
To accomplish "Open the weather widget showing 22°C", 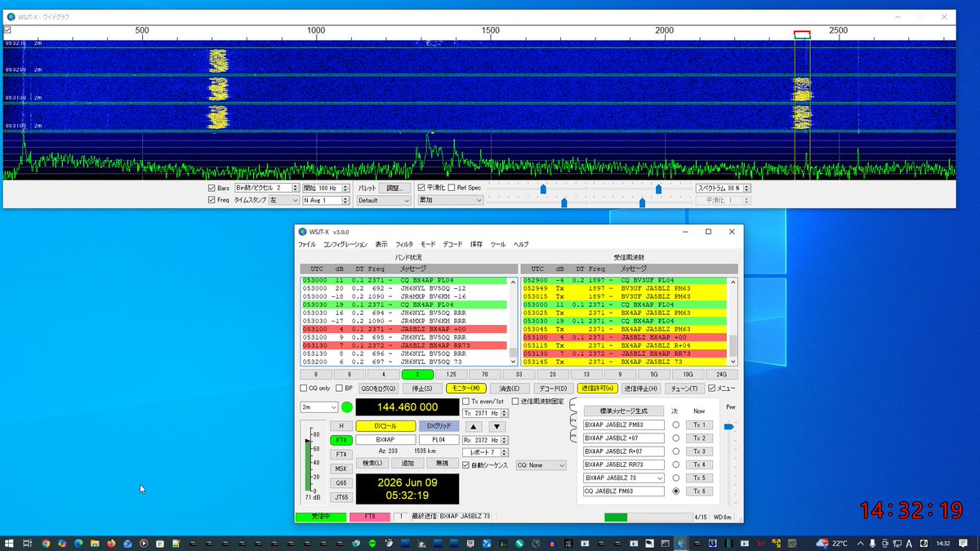I will pos(832,543).
